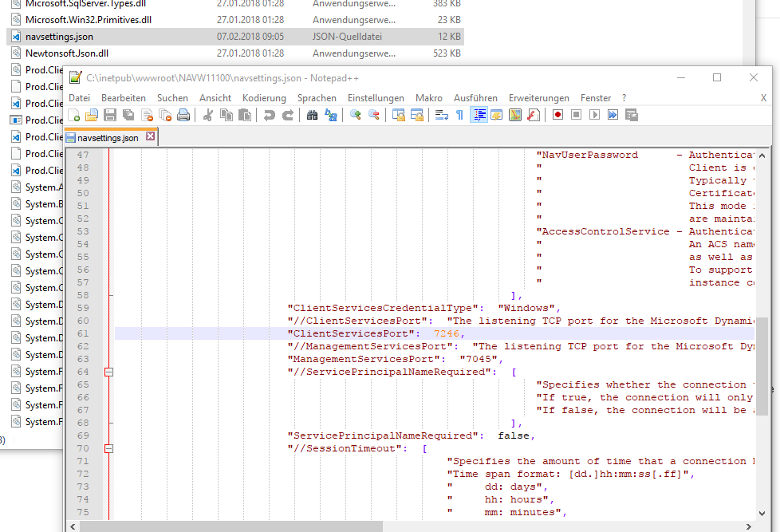This screenshot has width=780, height=532.
Task: Click the horizontal scrollbar in the editor
Action: coord(231,526)
